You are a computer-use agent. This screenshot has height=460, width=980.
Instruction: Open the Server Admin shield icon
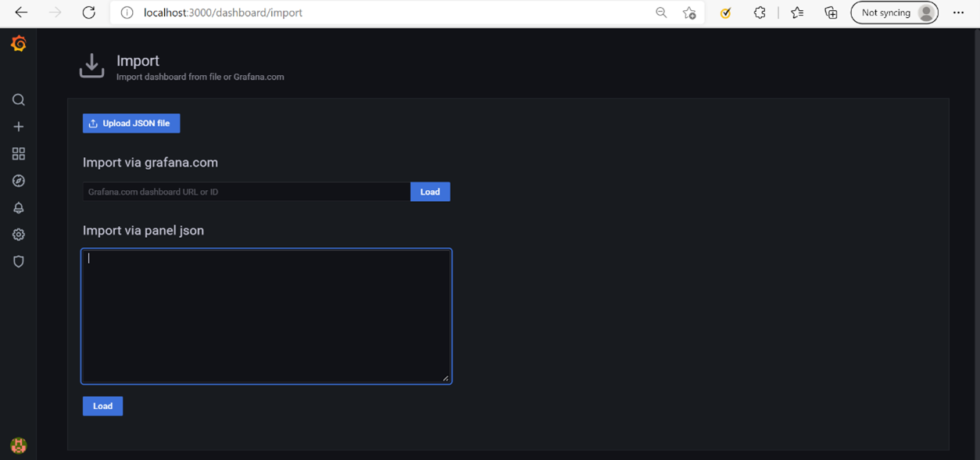pyautogui.click(x=19, y=262)
